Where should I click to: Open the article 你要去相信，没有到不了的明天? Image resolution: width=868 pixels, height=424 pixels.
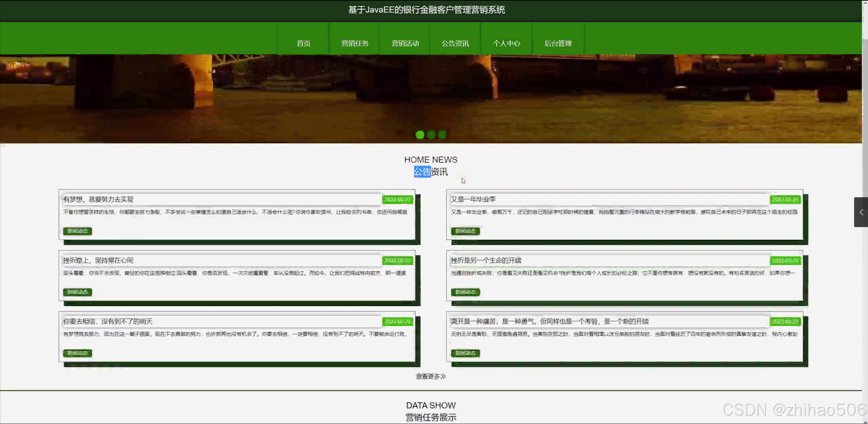[108, 321]
